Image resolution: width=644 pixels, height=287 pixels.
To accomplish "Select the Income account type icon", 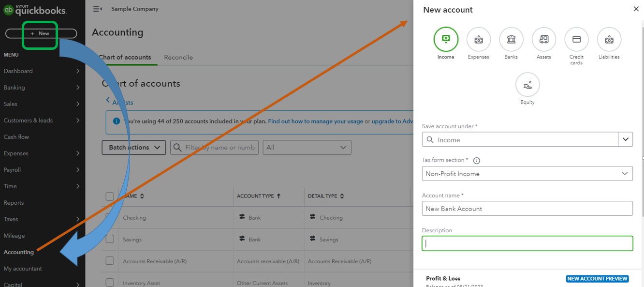I will pos(446,39).
